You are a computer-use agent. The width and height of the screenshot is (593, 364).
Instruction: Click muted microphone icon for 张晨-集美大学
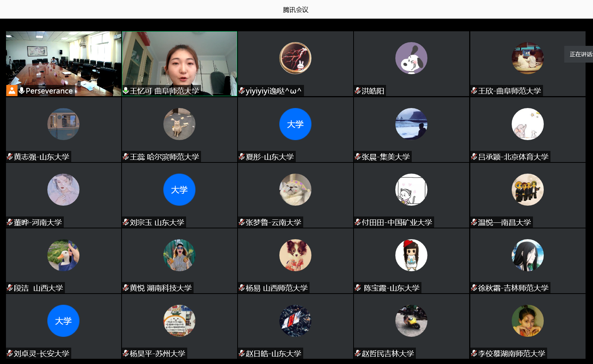[x=358, y=156]
